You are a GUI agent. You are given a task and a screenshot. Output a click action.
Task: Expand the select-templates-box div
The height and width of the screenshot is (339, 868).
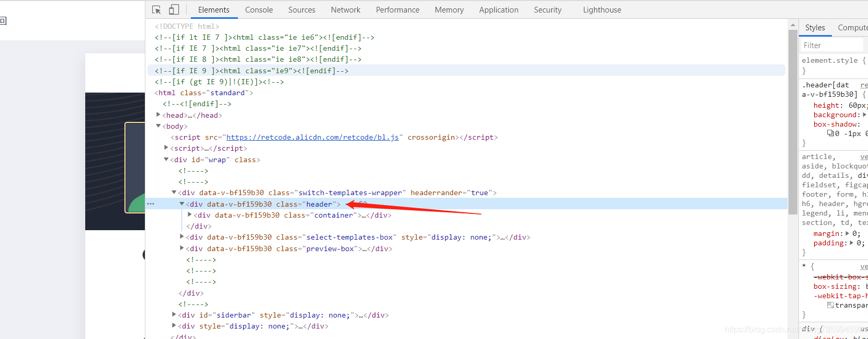click(x=182, y=237)
